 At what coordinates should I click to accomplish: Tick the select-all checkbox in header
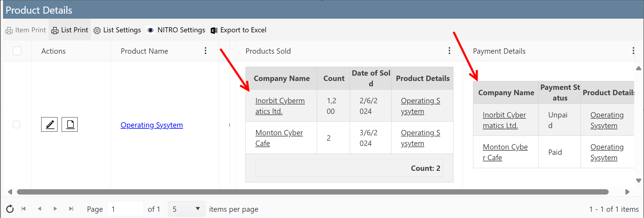pyautogui.click(x=17, y=51)
